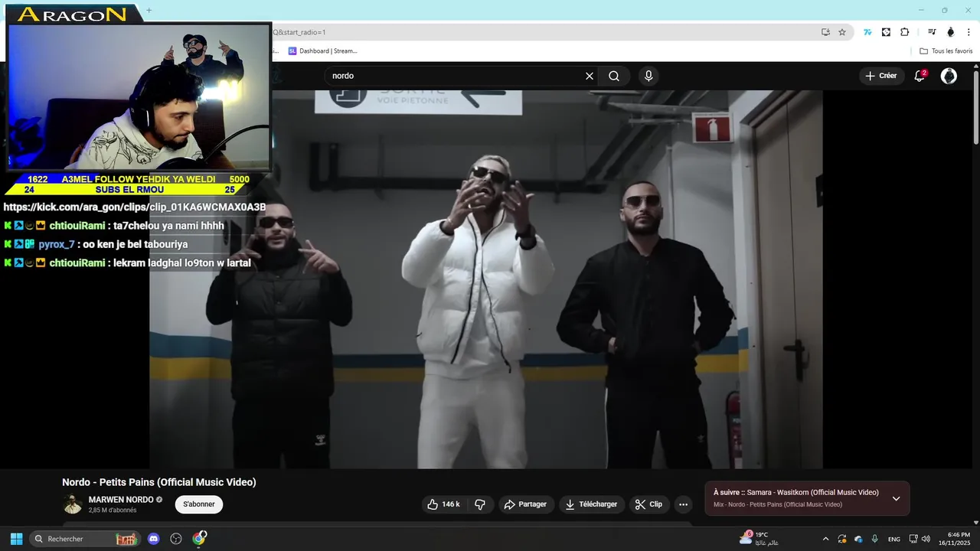Switch the ENG input language indicator
This screenshot has width=980, height=551.
coord(893,539)
